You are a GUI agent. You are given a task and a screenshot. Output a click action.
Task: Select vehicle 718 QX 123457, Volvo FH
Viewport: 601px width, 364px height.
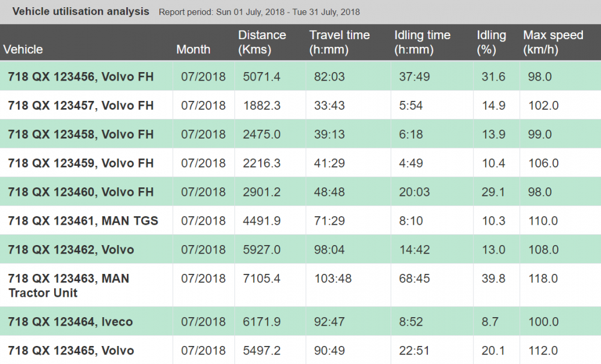coord(81,105)
